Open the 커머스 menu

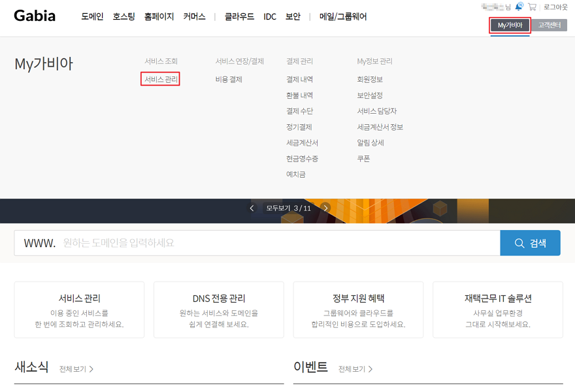[194, 16]
